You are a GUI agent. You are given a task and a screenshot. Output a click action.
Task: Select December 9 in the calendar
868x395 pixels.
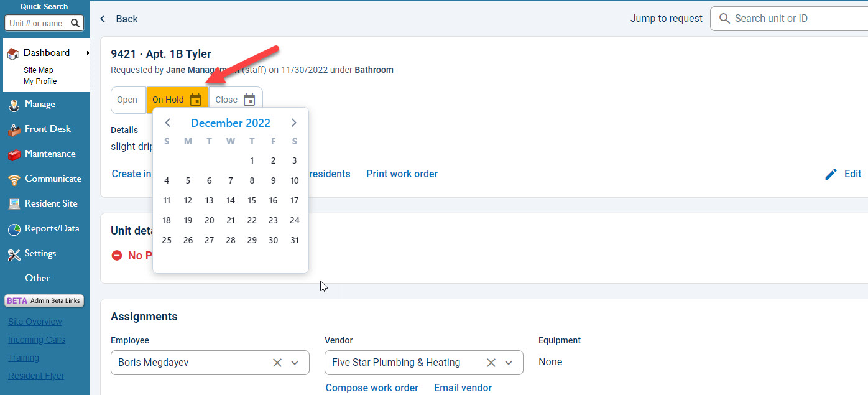273,180
